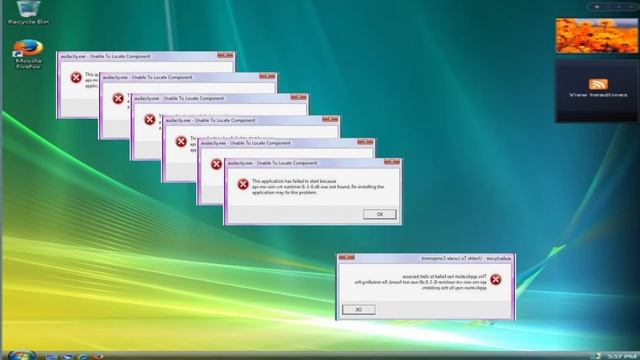Click the mirrored OK button in flipped dialog
The width and height of the screenshot is (640, 360).
[x=358, y=309]
